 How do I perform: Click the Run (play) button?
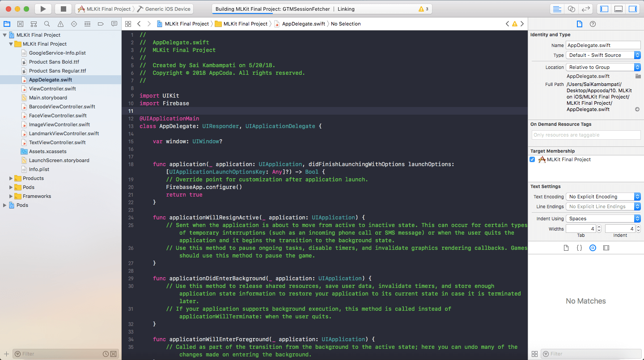[x=43, y=9]
